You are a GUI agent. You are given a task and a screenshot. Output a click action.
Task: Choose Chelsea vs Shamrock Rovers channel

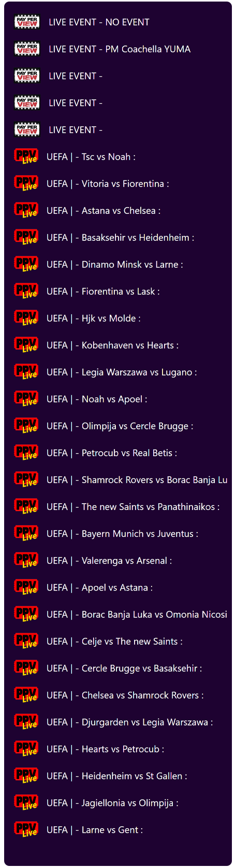[x=118, y=695]
